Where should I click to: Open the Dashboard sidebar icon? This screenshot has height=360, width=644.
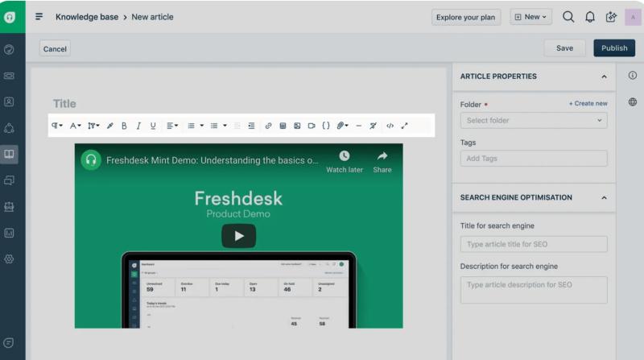tap(9, 50)
